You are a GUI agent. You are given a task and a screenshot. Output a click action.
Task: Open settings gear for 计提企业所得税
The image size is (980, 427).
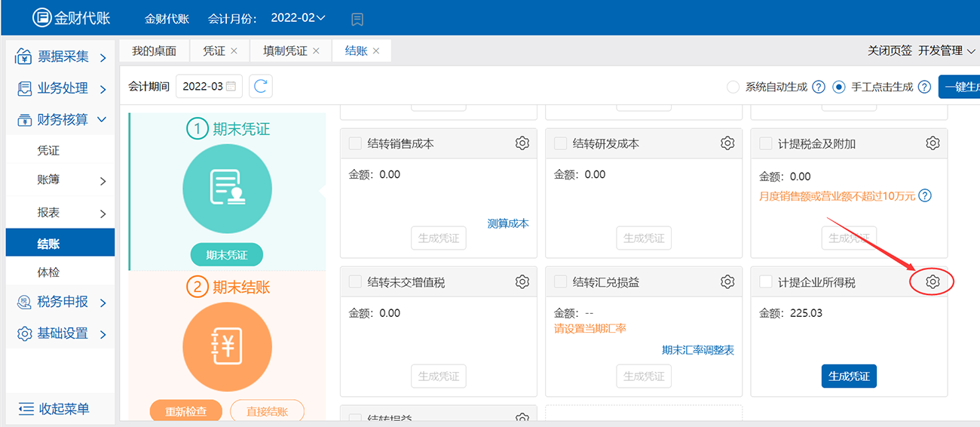[x=933, y=282]
